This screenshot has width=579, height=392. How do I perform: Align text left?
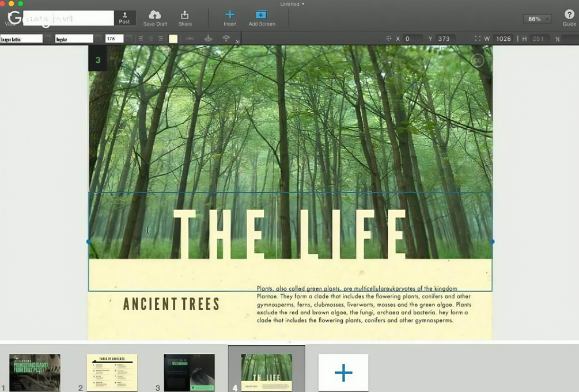click(x=141, y=39)
